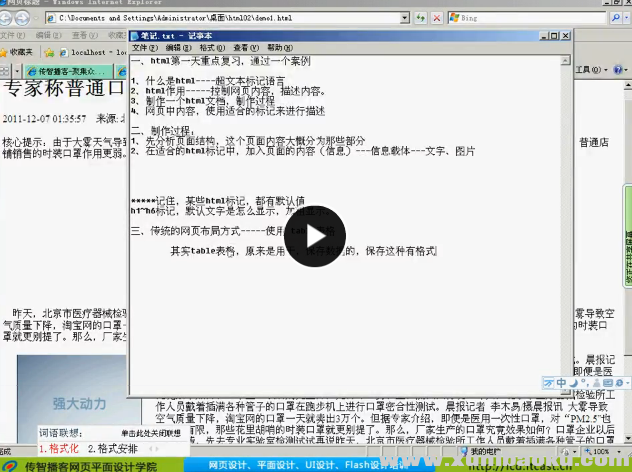Select IME candidate 格式化
The width and height of the screenshot is (632, 472).
(58, 449)
